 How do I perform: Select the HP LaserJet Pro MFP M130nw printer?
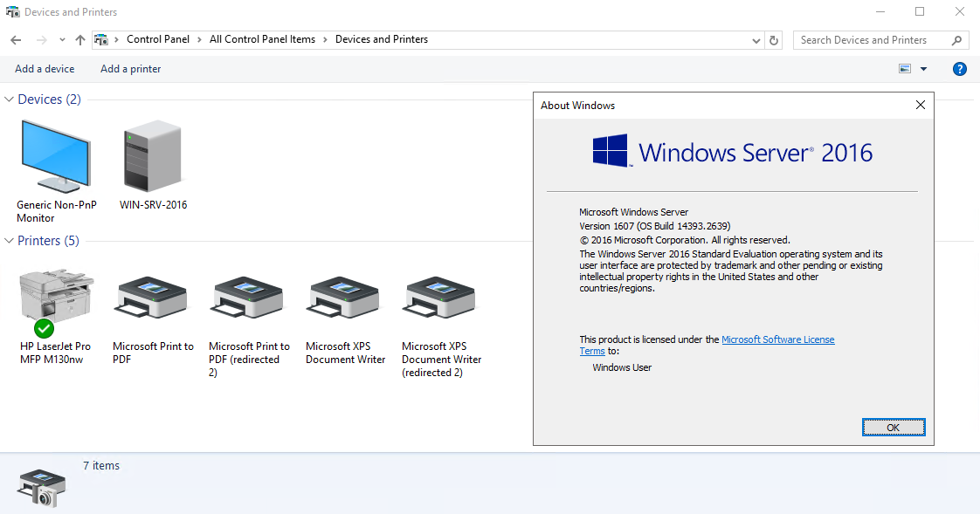[56, 303]
